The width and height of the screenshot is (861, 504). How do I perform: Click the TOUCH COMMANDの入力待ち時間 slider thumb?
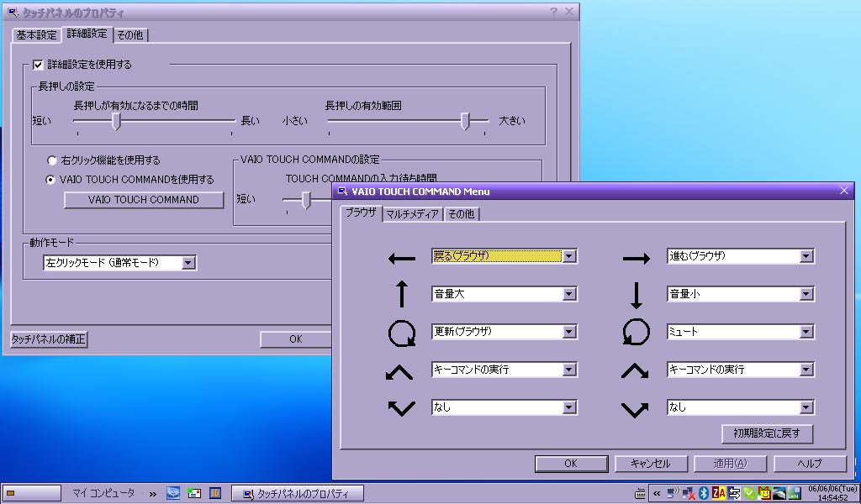(306, 201)
